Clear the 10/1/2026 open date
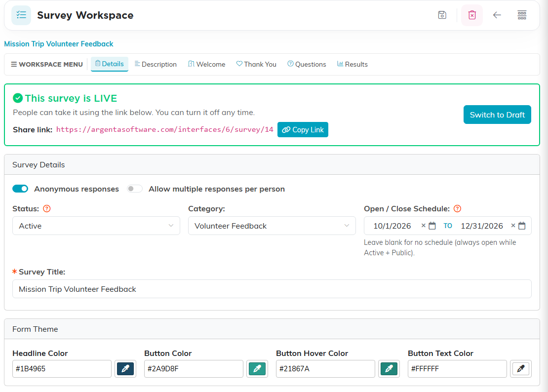 pos(423,226)
